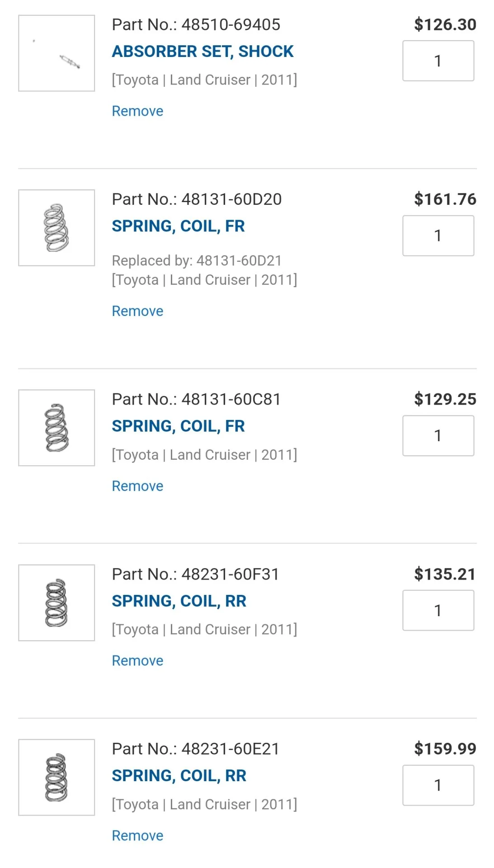
Task: Remove part 48231-60E21 from the cart
Action: [x=137, y=835]
